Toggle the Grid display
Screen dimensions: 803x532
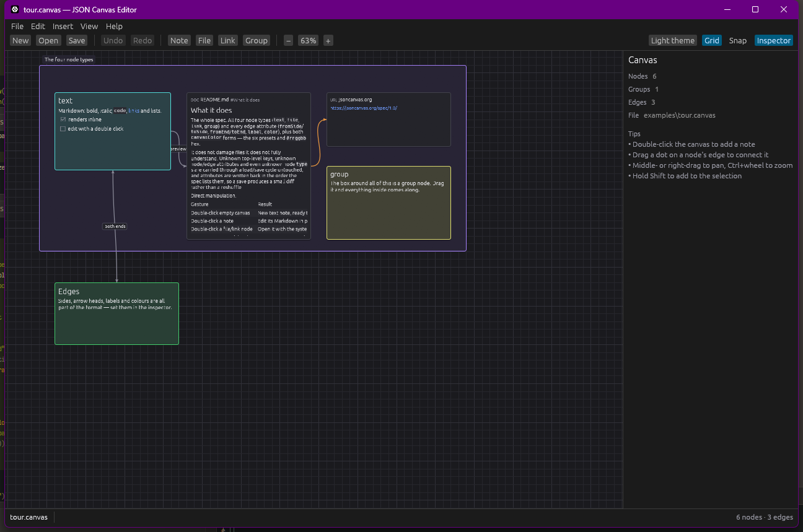[x=712, y=40]
